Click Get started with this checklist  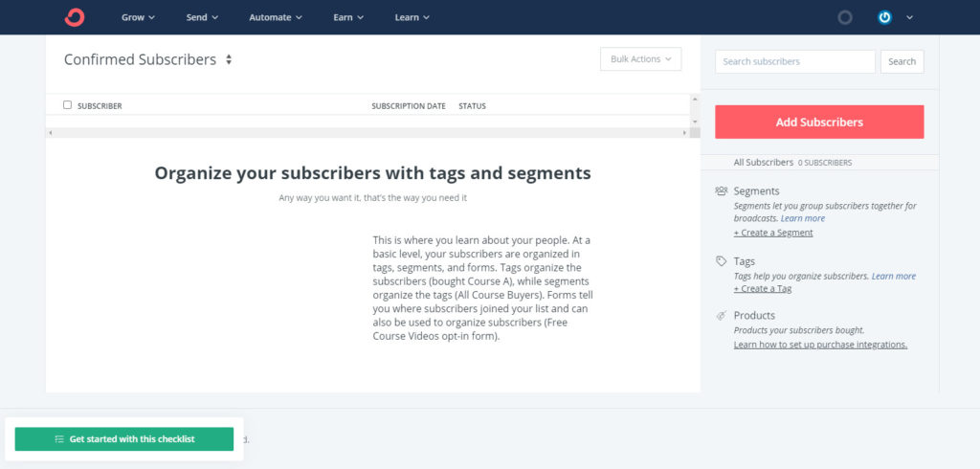[123, 439]
